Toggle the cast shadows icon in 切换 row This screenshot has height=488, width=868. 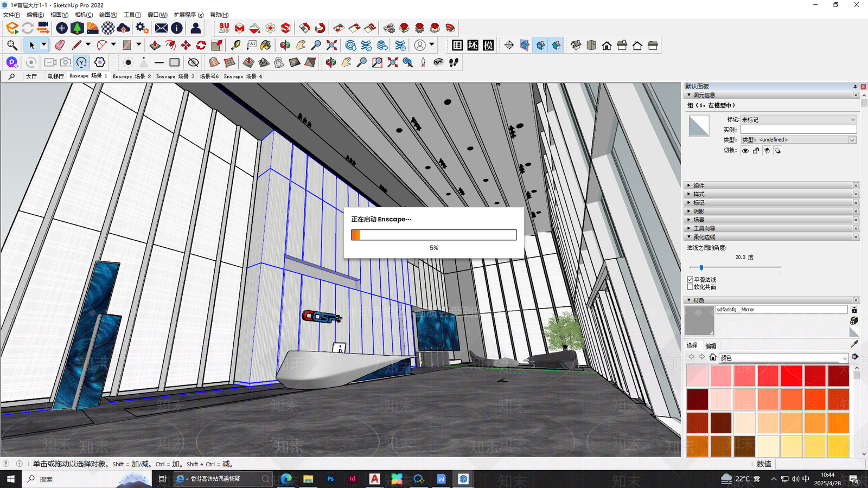pos(767,151)
